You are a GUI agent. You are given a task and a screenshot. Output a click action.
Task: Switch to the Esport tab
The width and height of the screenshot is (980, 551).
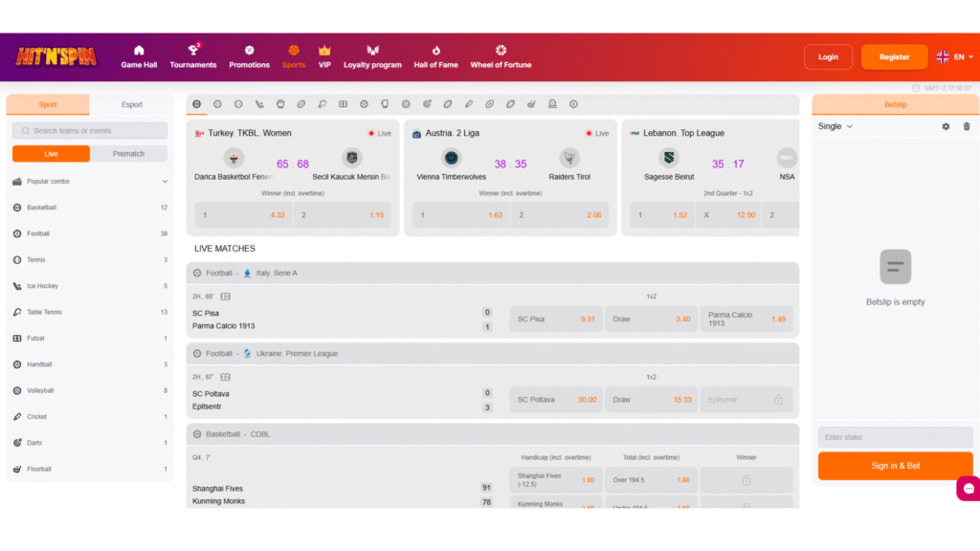point(131,105)
